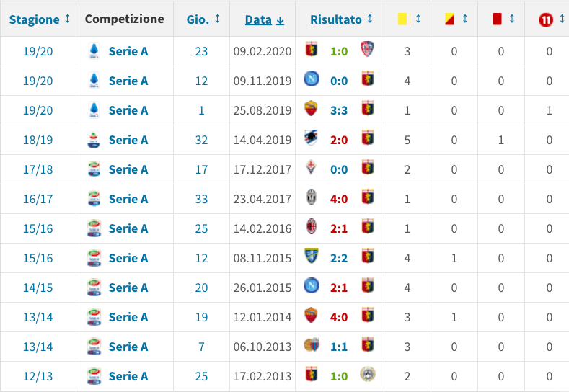The width and height of the screenshot is (569, 392).
Task: Open season 12/13 link
Action: (38, 376)
